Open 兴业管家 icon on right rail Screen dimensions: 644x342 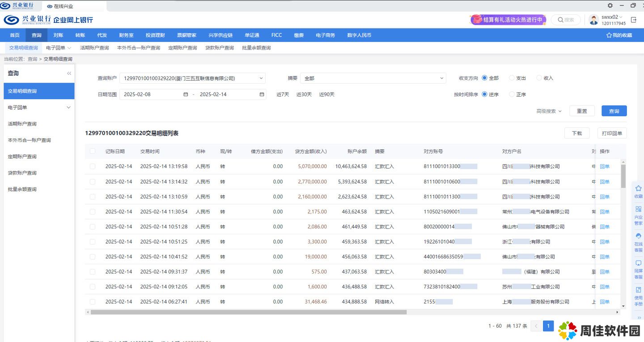[x=638, y=209]
